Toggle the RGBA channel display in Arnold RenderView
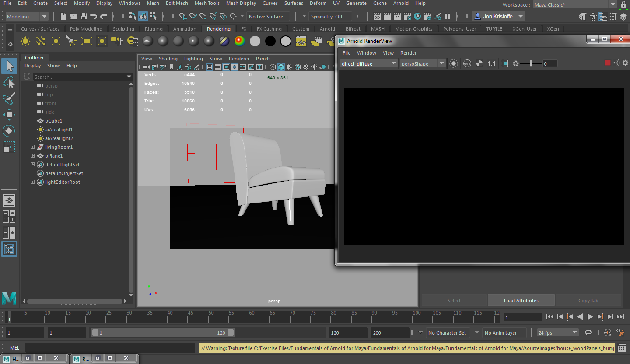630x364 pixels. click(x=467, y=63)
